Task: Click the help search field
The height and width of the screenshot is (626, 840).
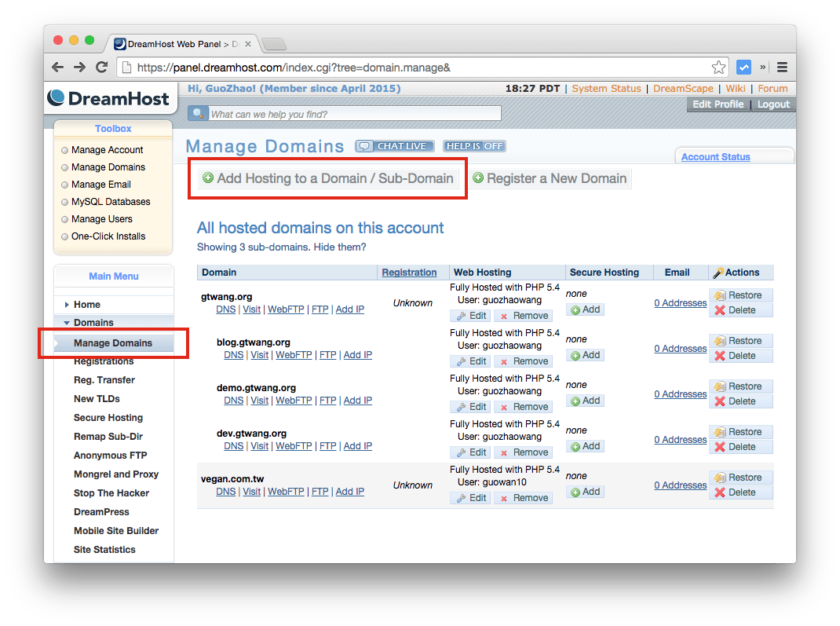Action: pyautogui.click(x=353, y=112)
